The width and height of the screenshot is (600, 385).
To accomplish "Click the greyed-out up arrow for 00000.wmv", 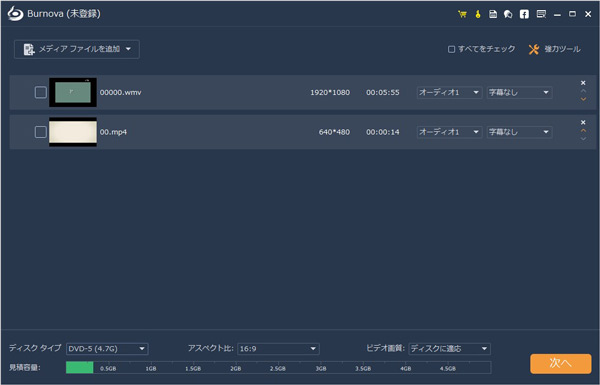I will point(584,91).
